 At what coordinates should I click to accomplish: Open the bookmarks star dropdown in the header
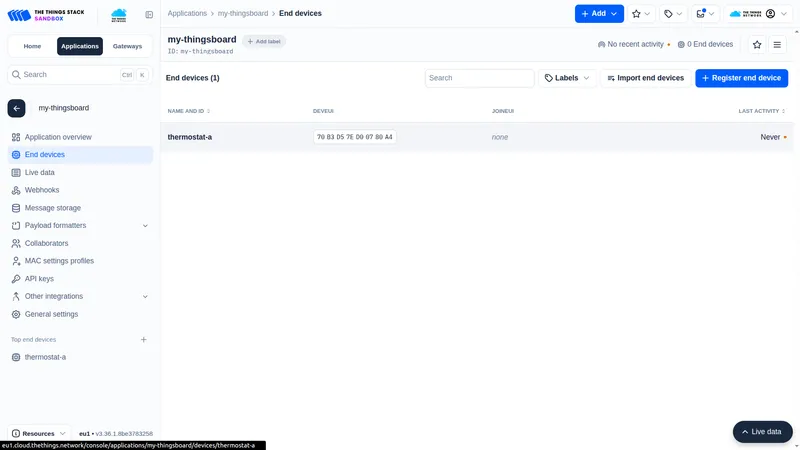click(x=641, y=14)
